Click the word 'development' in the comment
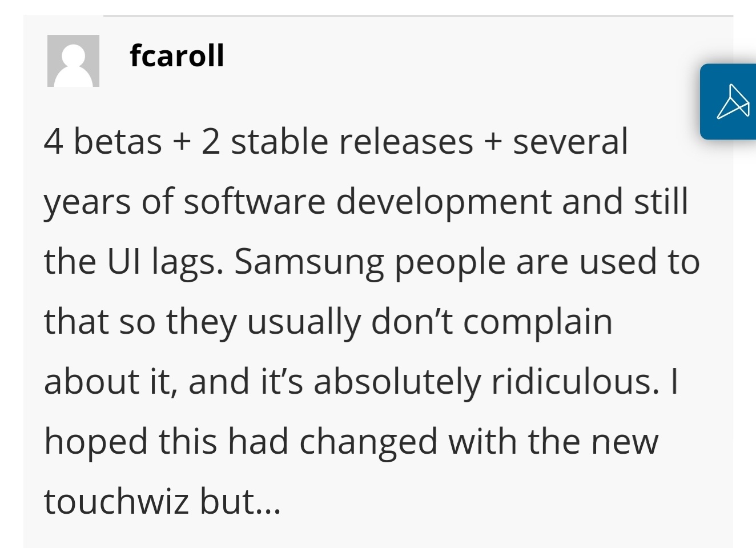The width and height of the screenshot is (756, 548). [x=444, y=202]
